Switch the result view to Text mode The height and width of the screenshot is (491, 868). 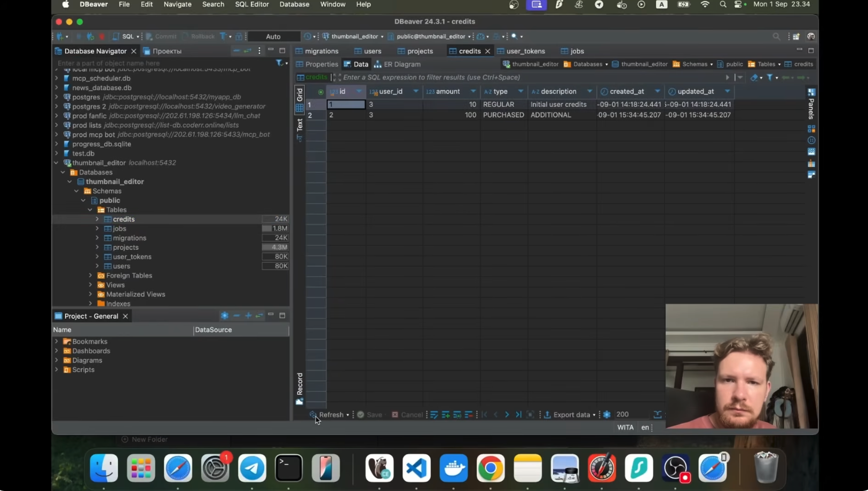(299, 125)
